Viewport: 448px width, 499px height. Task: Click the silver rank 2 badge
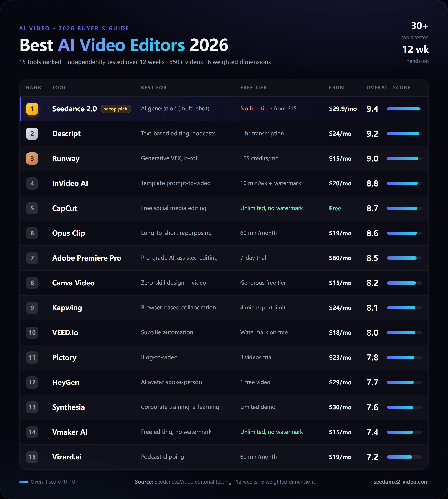click(x=32, y=134)
